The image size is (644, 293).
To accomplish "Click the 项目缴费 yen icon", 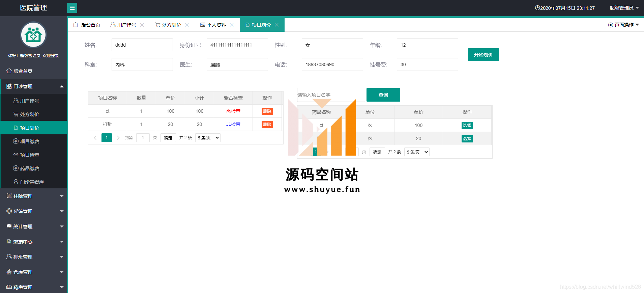I will click(16, 141).
